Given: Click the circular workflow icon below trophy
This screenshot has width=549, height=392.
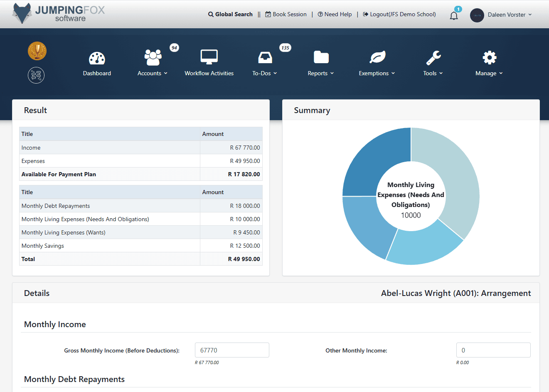Looking at the screenshot, I should click(36, 75).
